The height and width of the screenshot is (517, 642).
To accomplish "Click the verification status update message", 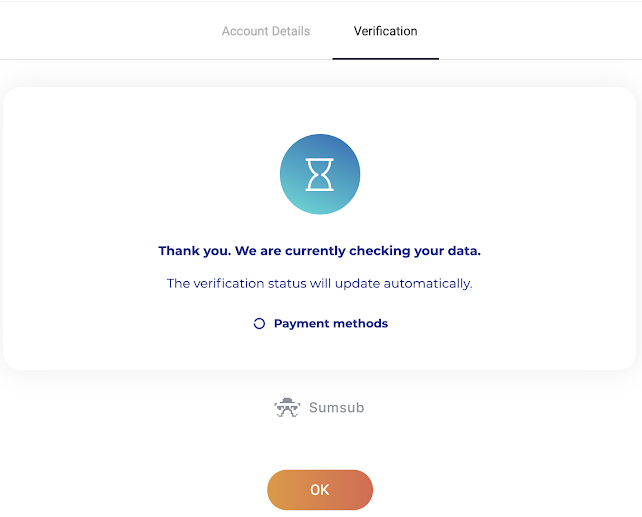I will pos(320,283).
